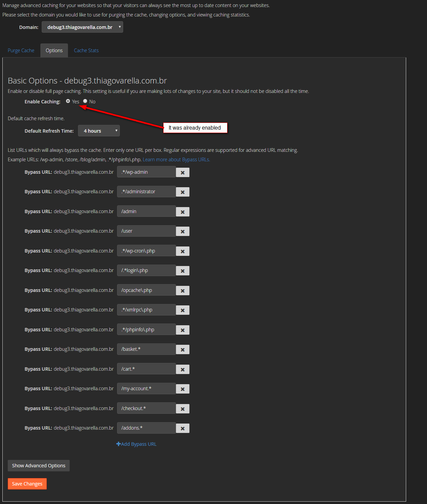Delete the /user bypass URL entry
Image resolution: width=427 pixels, height=504 pixels.
click(183, 231)
